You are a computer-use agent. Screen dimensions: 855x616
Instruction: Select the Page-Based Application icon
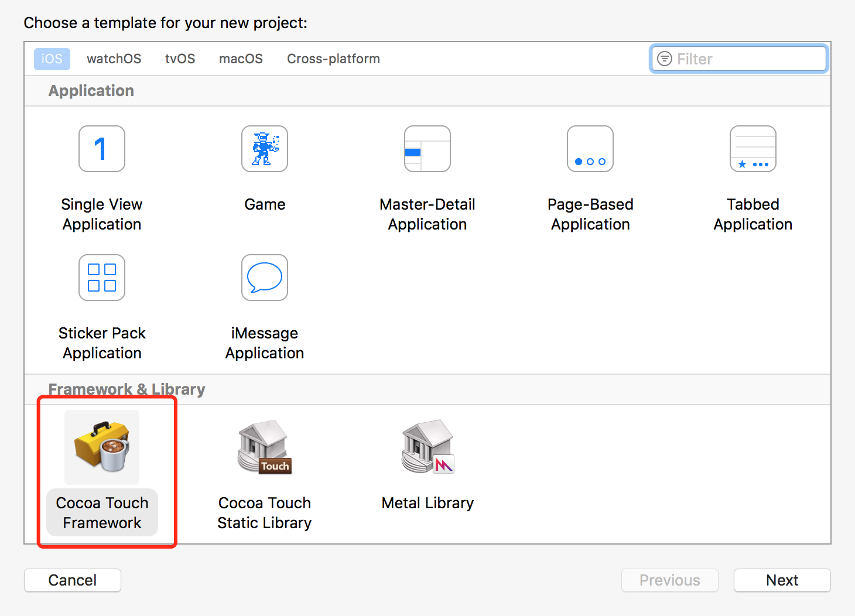pos(590,149)
